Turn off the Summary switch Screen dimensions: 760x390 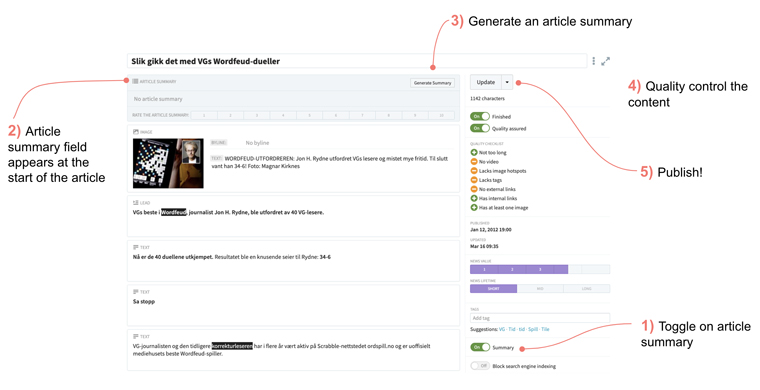[x=480, y=347]
